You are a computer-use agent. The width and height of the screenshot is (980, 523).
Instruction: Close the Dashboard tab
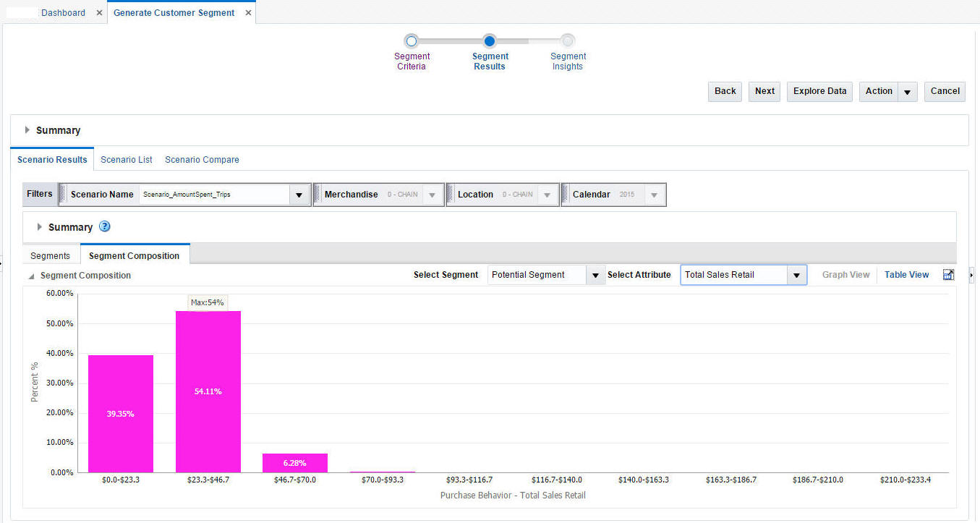(99, 13)
